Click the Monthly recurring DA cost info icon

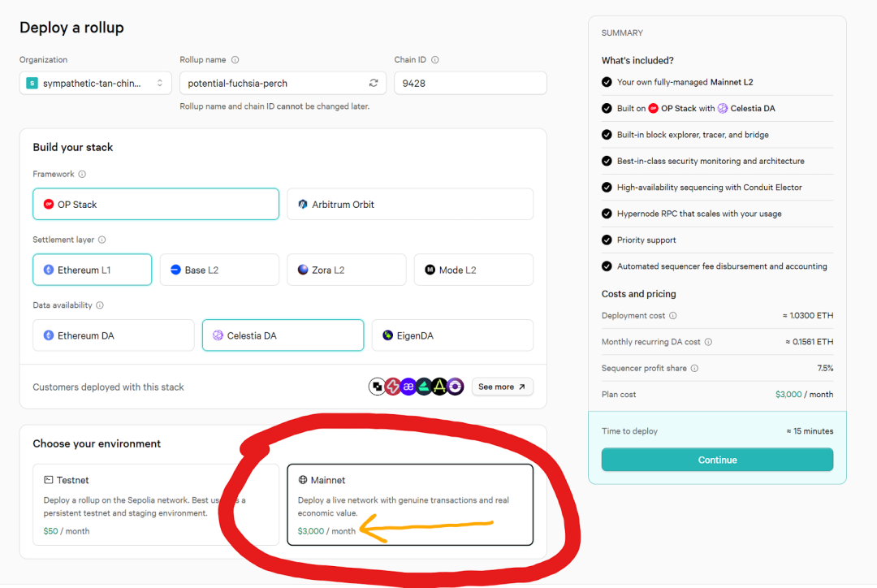(x=709, y=342)
